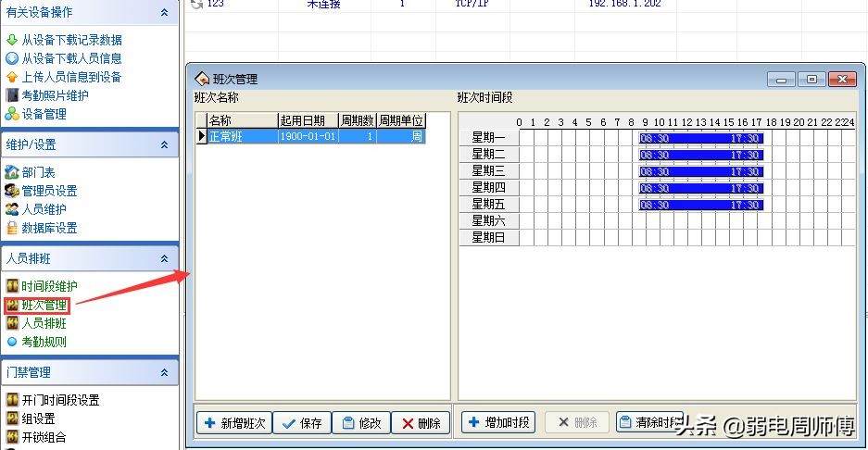This screenshot has width=868, height=450.
Task: Collapse the 门禁管理 section
Action: (164, 372)
